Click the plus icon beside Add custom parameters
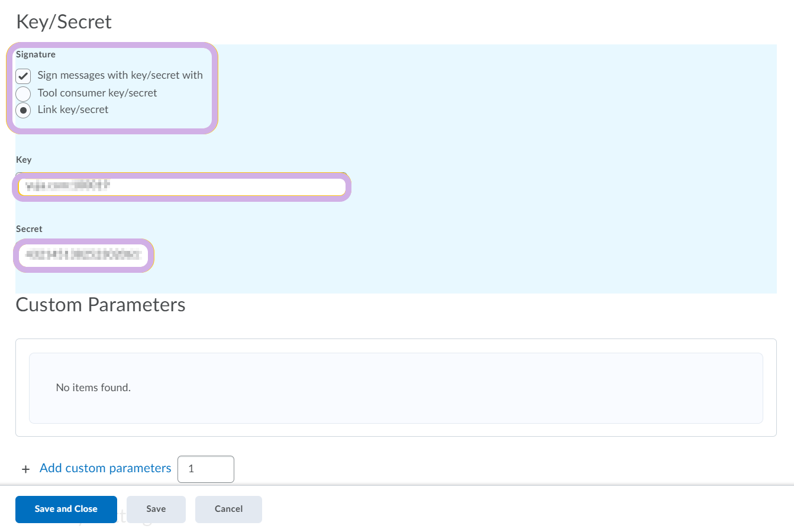794x532 pixels. [x=25, y=469]
